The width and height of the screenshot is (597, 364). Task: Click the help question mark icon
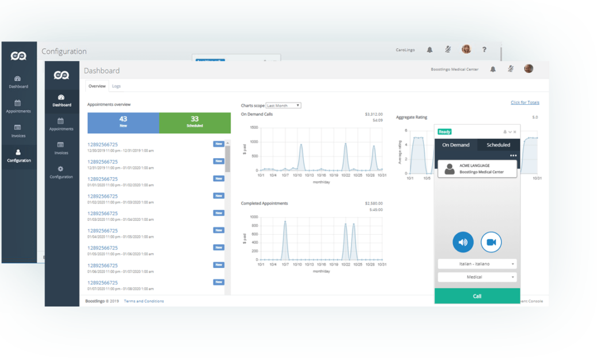pos(484,50)
